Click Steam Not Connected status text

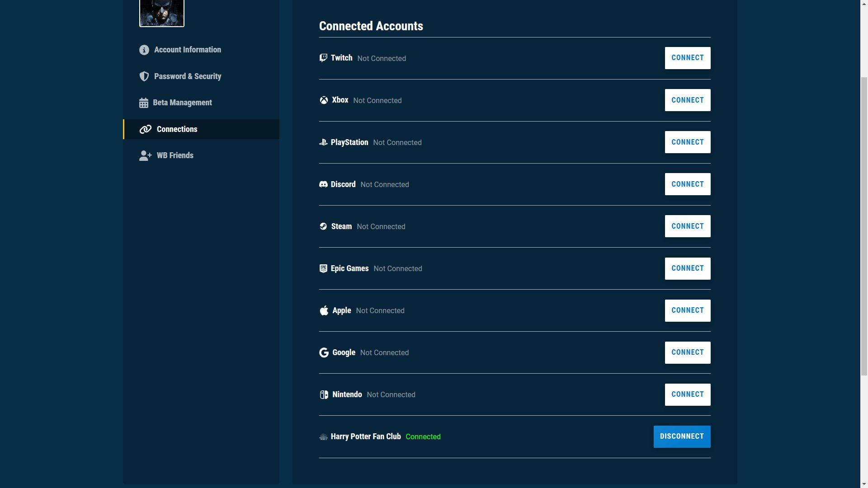point(381,226)
